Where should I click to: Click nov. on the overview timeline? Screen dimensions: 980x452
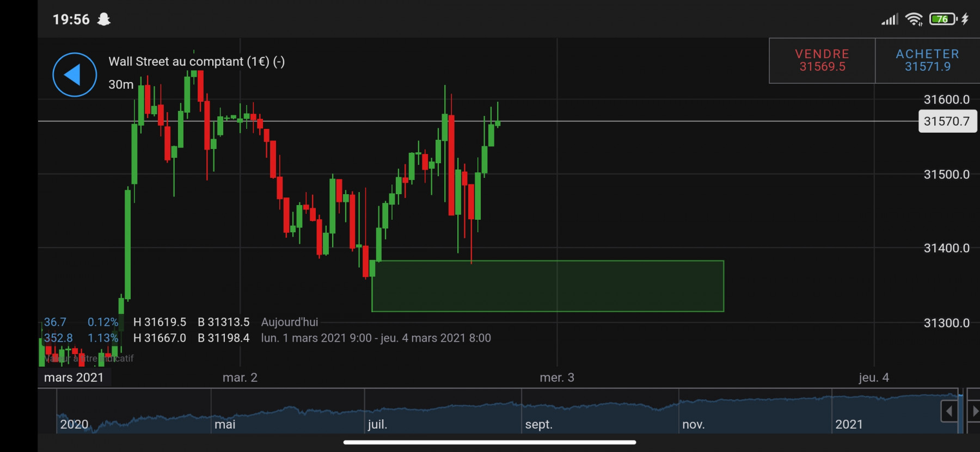(x=693, y=424)
